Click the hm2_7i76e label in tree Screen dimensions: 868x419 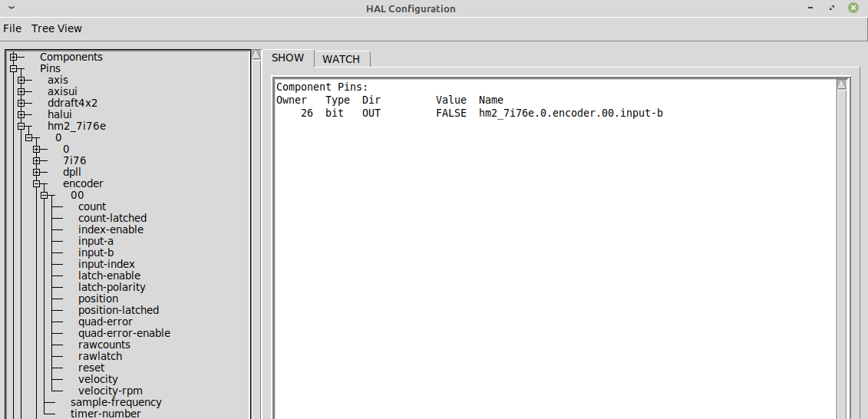[x=77, y=126]
